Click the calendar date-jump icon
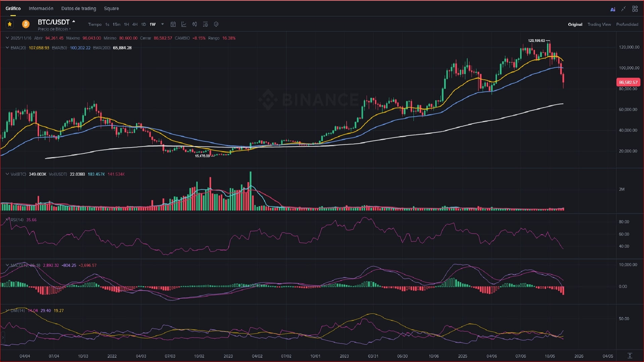This screenshot has width=644, height=362. (173, 24)
